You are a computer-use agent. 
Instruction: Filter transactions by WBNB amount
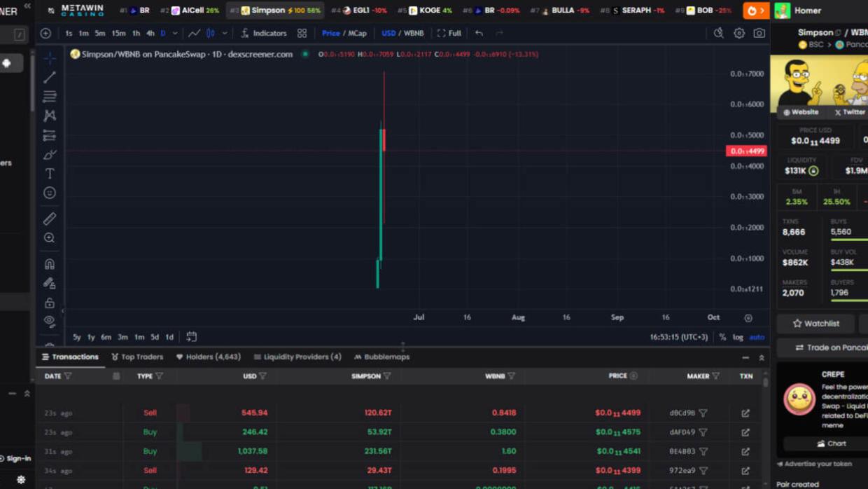[x=511, y=376]
